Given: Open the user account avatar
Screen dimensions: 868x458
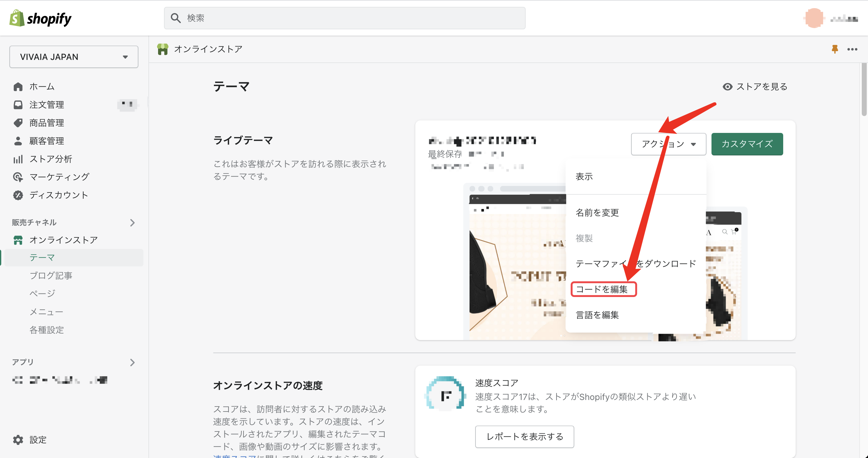Looking at the screenshot, I should tap(814, 18).
